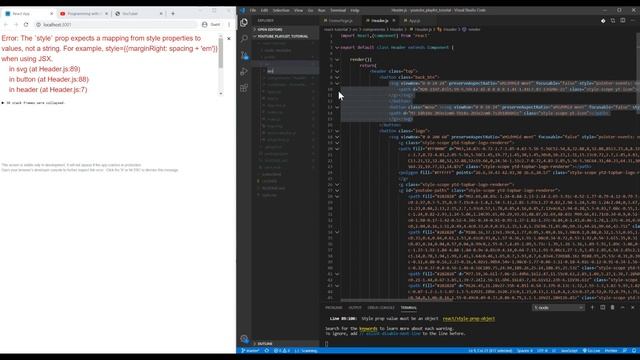Open Selection menu in VS Code
Image resolution: width=640 pixels, height=360 pixels.
pyautogui.click(x=281, y=10)
